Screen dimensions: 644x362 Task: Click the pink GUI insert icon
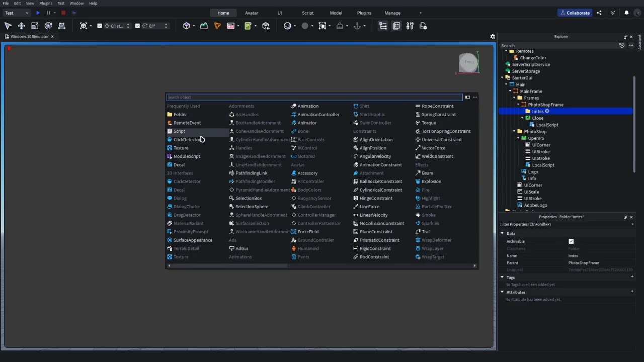pyautogui.click(x=231, y=26)
